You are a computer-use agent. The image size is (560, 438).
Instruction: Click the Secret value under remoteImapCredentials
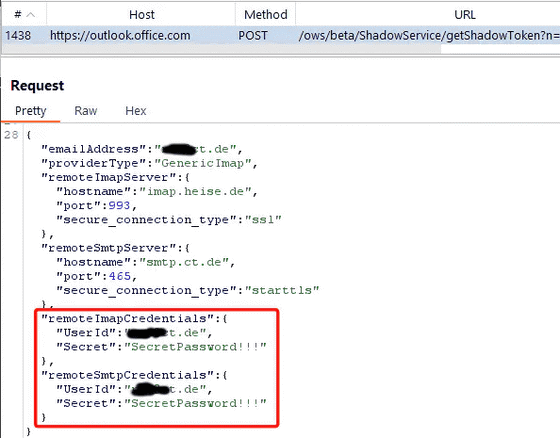(x=195, y=347)
